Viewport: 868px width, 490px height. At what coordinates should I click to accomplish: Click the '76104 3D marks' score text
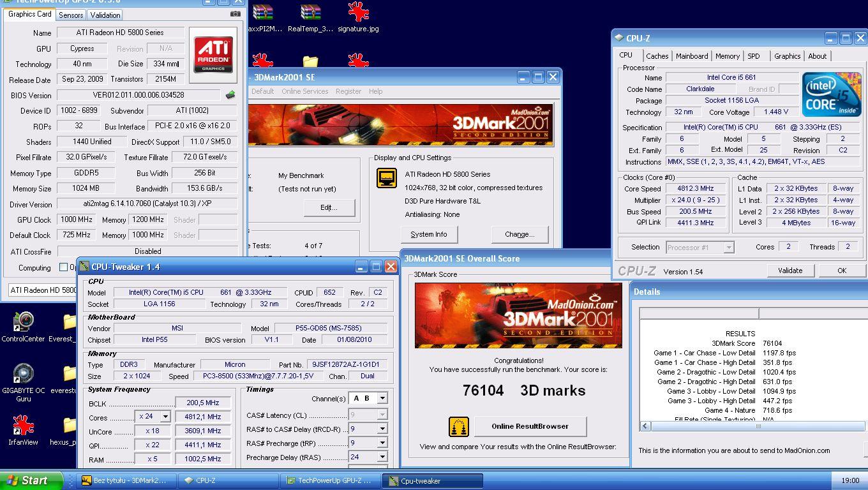523,390
